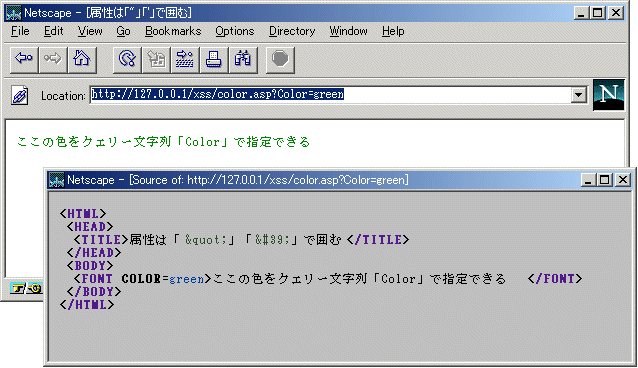Click the </HTML> closing tag
638x368 pixels.
87,304
